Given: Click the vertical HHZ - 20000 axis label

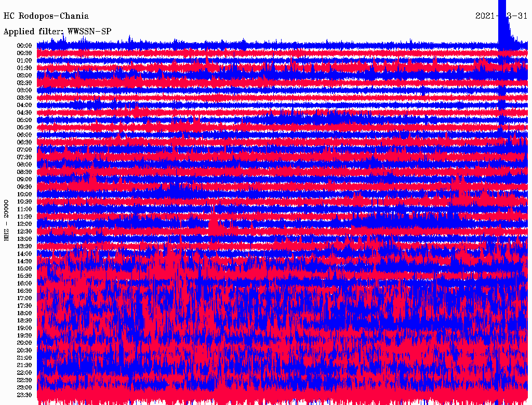Looking at the screenshot, I should coord(7,220).
